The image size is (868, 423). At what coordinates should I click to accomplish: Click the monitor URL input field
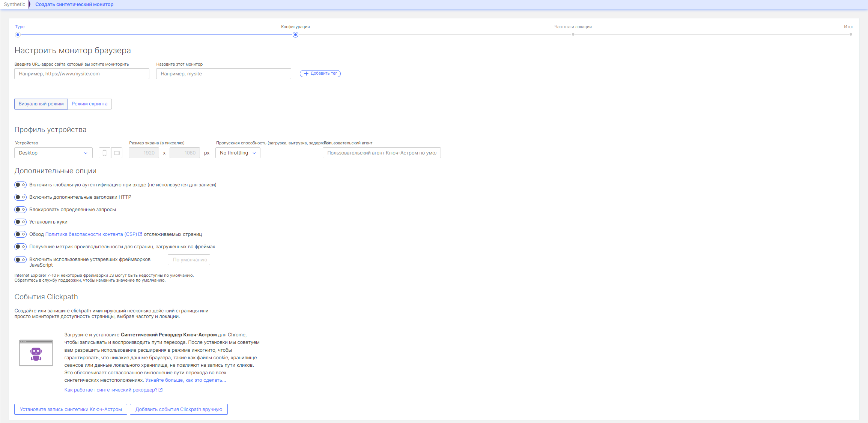click(82, 74)
